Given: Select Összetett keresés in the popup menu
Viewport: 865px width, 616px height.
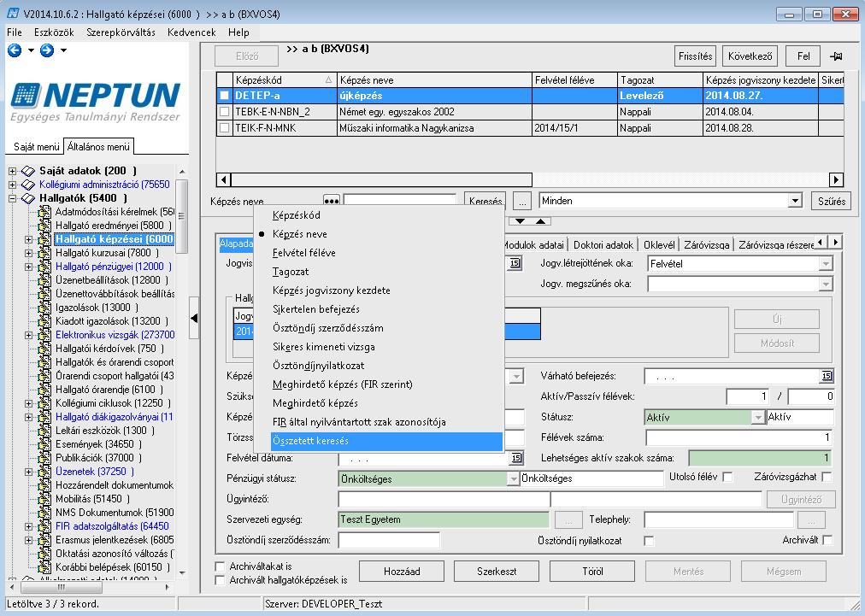Looking at the screenshot, I should point(386,441).
